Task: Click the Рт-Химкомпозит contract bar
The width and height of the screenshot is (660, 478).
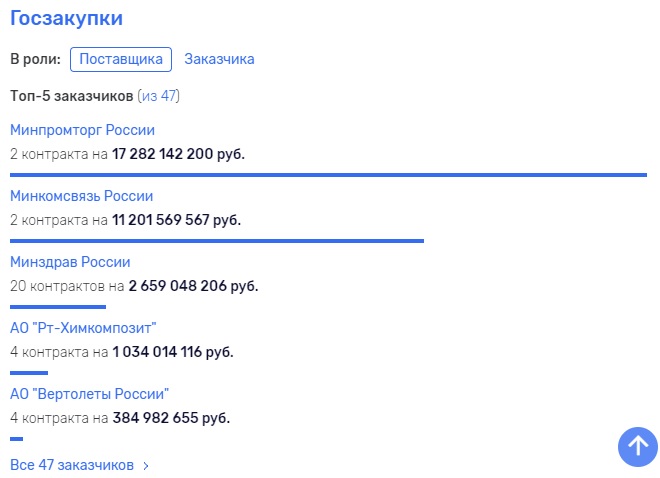Action: 29,372
